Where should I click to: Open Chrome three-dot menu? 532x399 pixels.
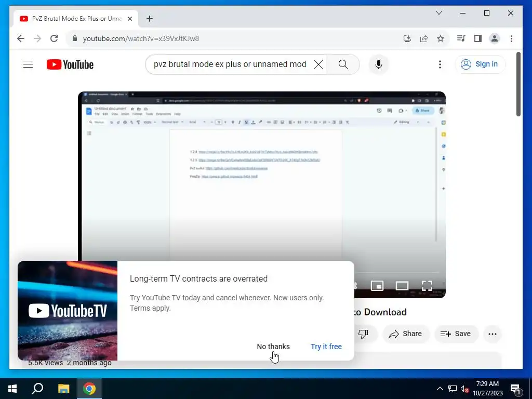tap(511, 38)
